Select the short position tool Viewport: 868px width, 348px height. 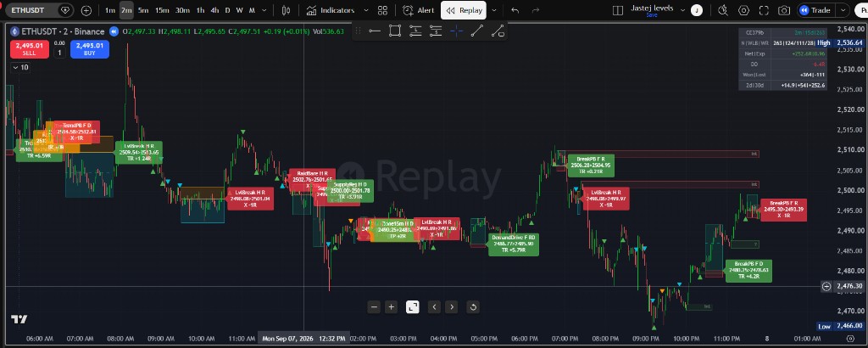(x=437, y=31)
